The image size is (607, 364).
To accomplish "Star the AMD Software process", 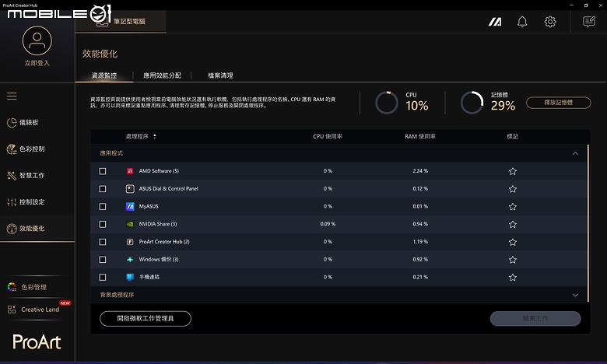I will pyautogui.click(x=513, y=171).
